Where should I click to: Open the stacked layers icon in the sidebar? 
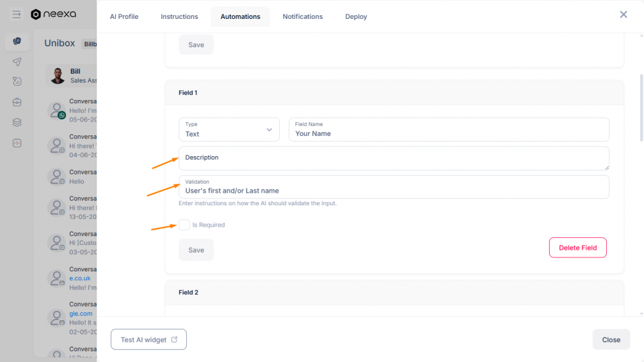(17, 122)
